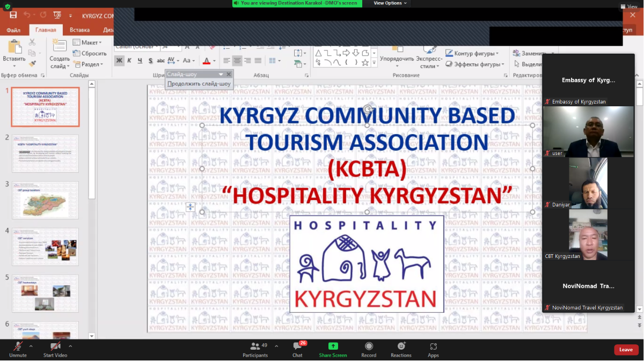Screen dimensions: 644x362
Task: Open character spacing AV dropdown
Action: (x=173, y=61)
